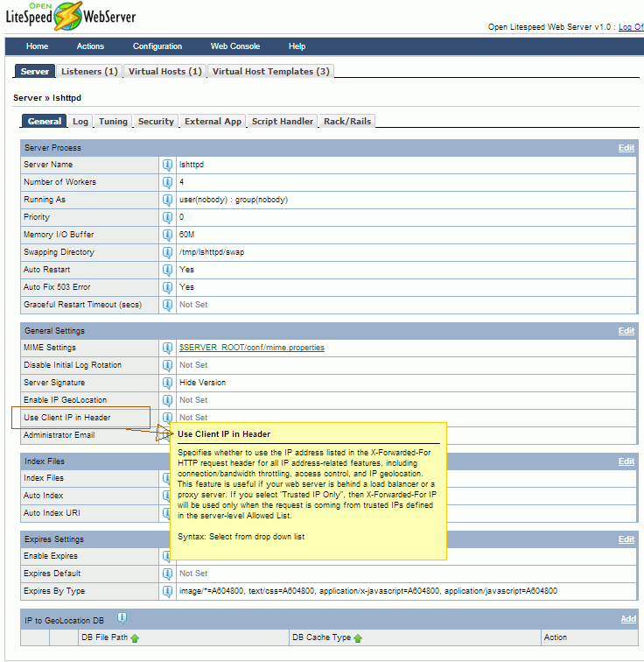Edit the General Settings section
This screenshot has width=644, height=662.
(x=626, y=331)
